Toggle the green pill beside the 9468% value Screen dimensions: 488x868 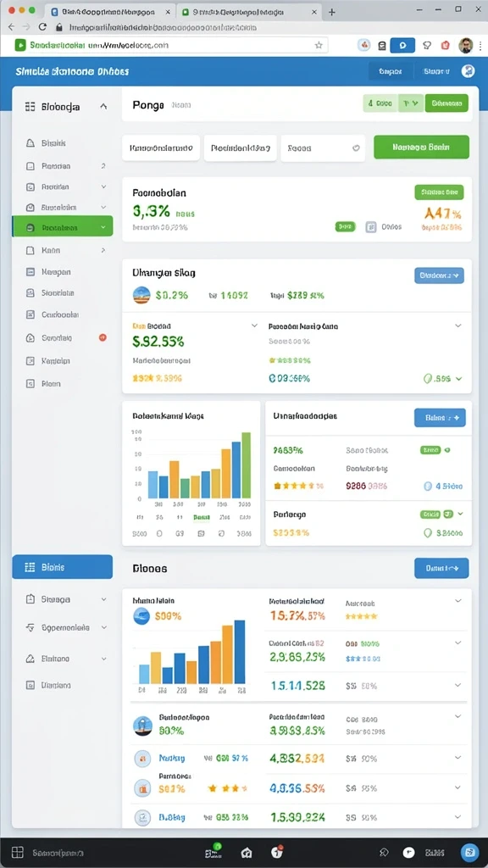(x=430, y=450)
